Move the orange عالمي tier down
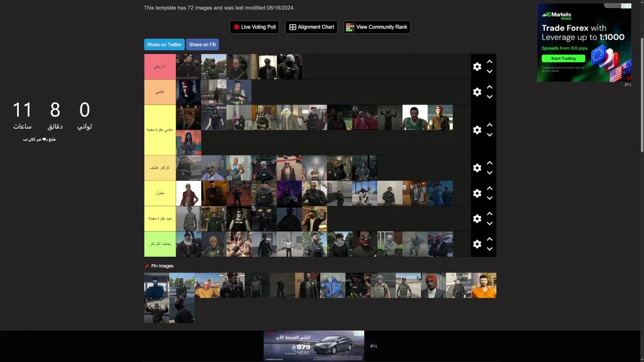The image size is (644, 362). [x=490, y=97]
